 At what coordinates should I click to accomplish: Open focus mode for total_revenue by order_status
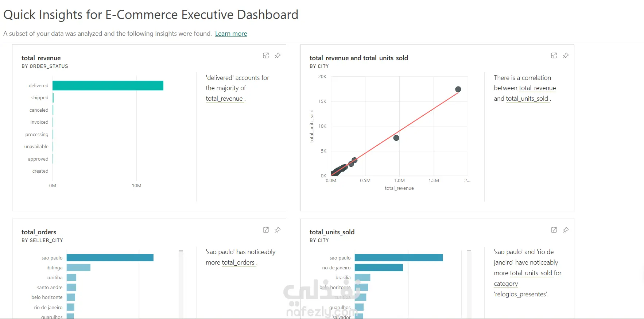266,55
